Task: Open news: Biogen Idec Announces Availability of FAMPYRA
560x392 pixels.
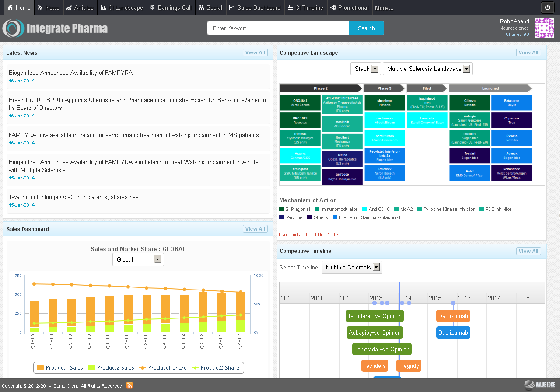Action: [70, 73]
